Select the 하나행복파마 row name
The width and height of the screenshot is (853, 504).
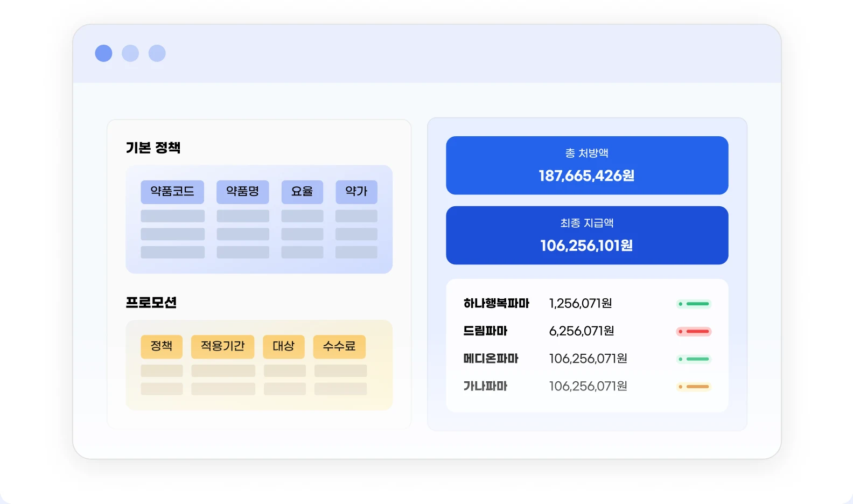click(x=497, y=304)
